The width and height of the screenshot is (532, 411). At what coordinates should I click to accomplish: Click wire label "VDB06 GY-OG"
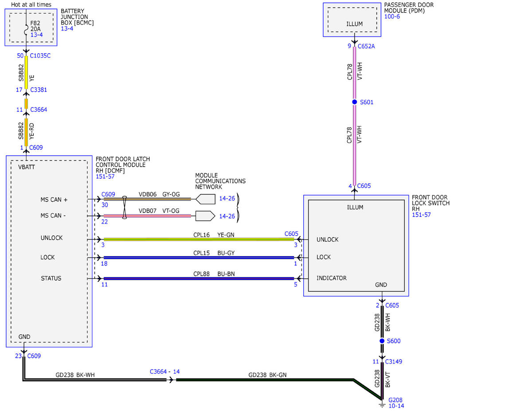[x=159, y=194]
